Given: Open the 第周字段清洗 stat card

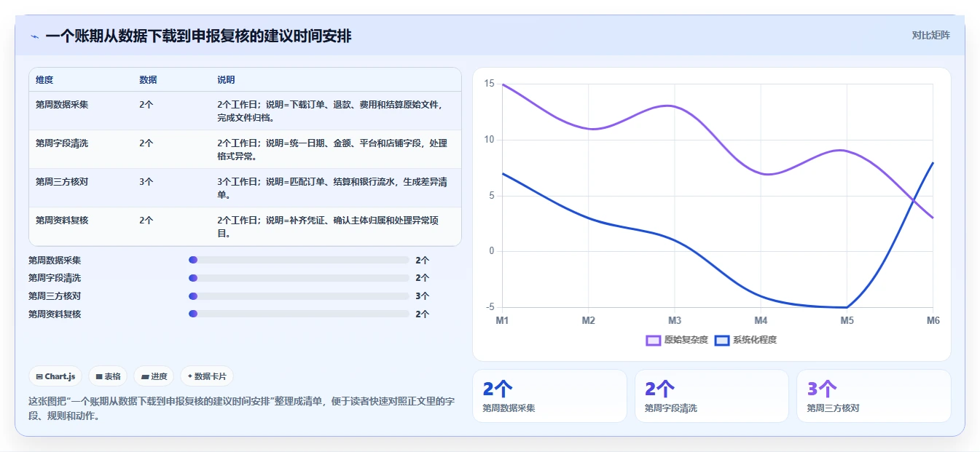Looking at the screenshot, I should pyautogui.click(x=712, y=396).
